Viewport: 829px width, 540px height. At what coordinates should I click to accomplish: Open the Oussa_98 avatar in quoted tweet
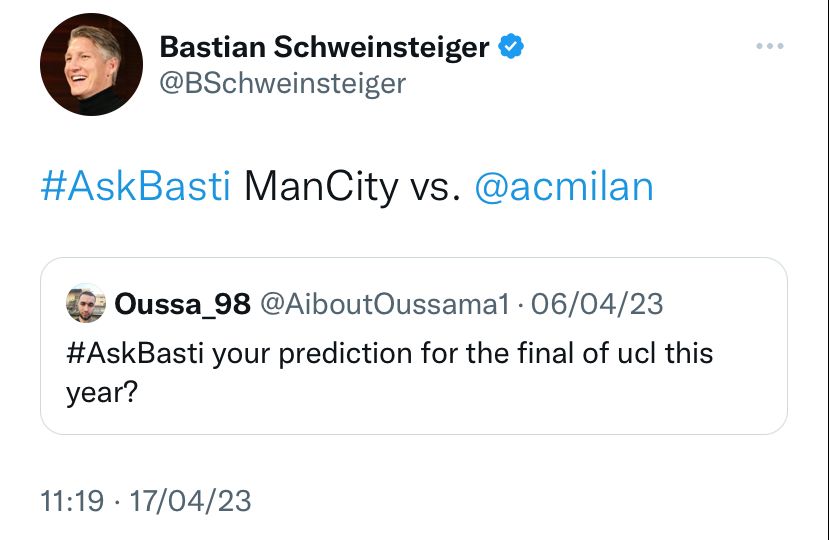(86, 303)
